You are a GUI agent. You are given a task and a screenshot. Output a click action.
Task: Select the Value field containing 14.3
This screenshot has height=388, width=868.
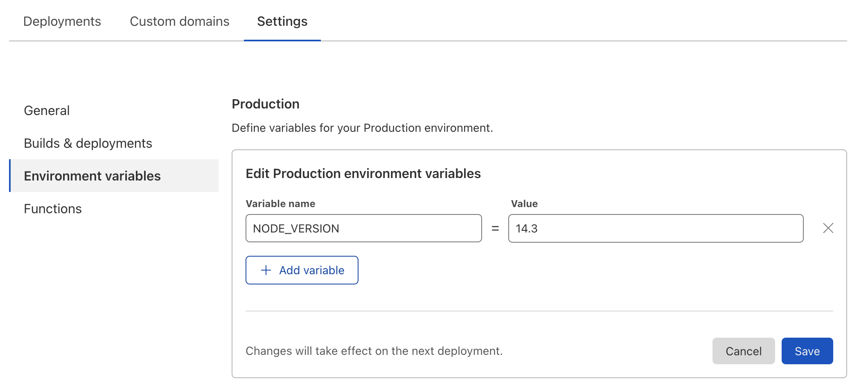pyautogui.click(x=655, y=228)
